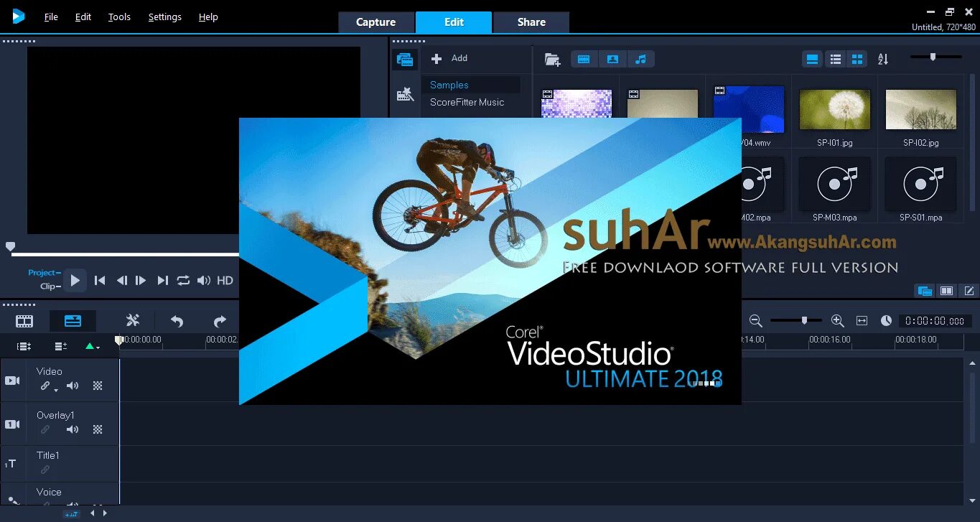Toggle audio files filter in library
The image size is (980, 522).
[641, 60]
